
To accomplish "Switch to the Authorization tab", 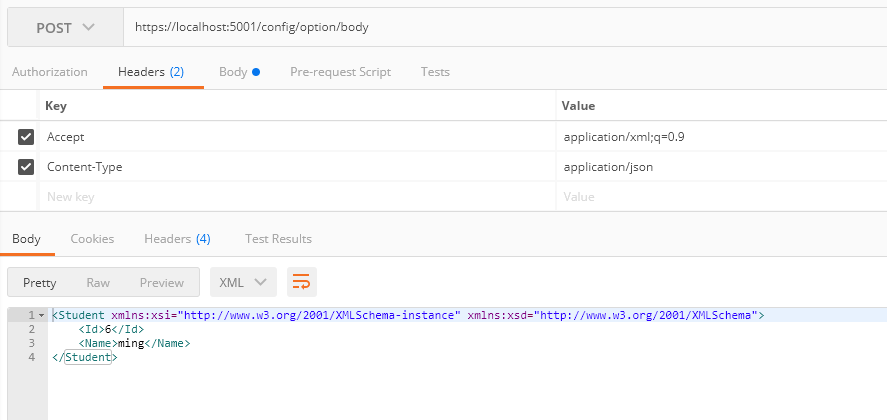I will click(50, 72).
